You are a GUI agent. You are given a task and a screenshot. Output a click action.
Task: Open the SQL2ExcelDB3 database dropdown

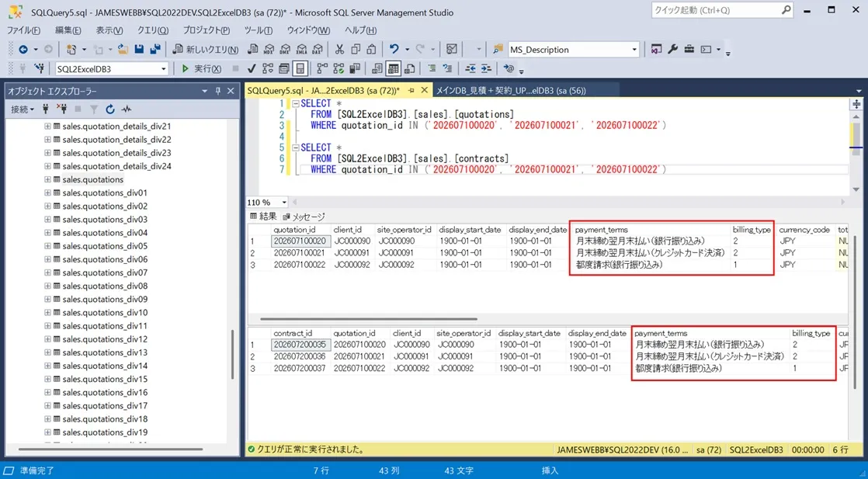[x=163, y=68]
